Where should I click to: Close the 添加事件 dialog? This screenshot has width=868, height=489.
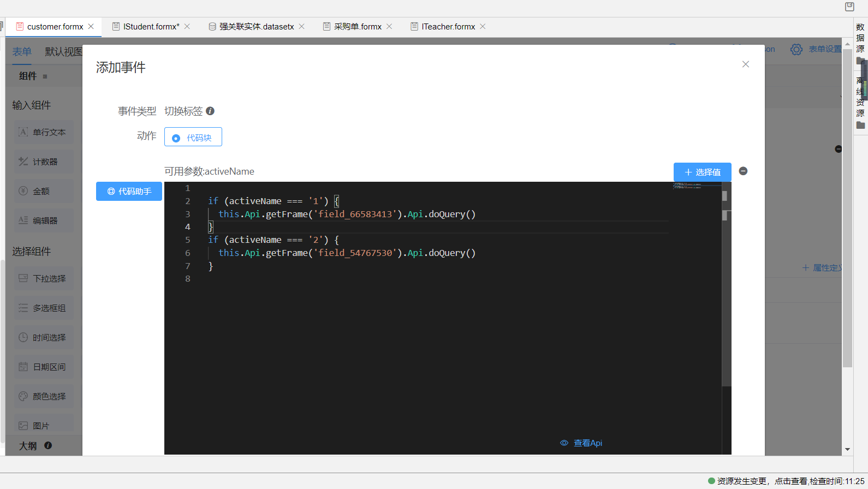coord(746,64)
